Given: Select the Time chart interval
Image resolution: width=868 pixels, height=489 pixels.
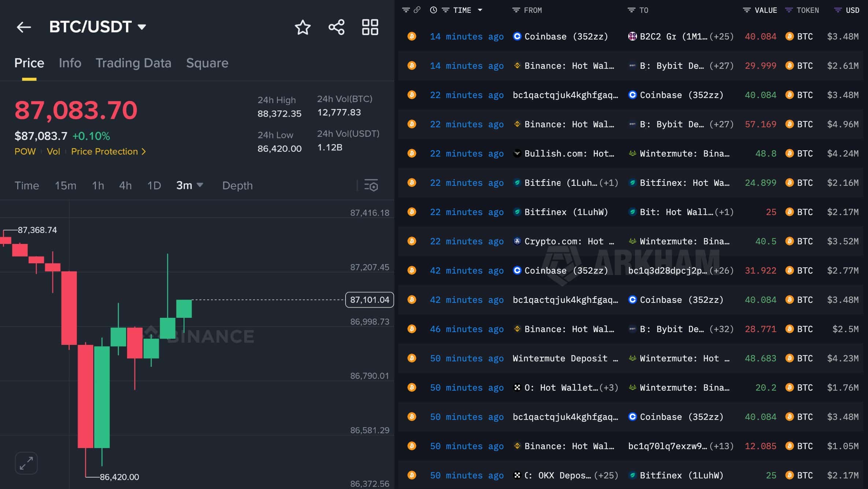Looking at the screenshot, I should (27, 185).
